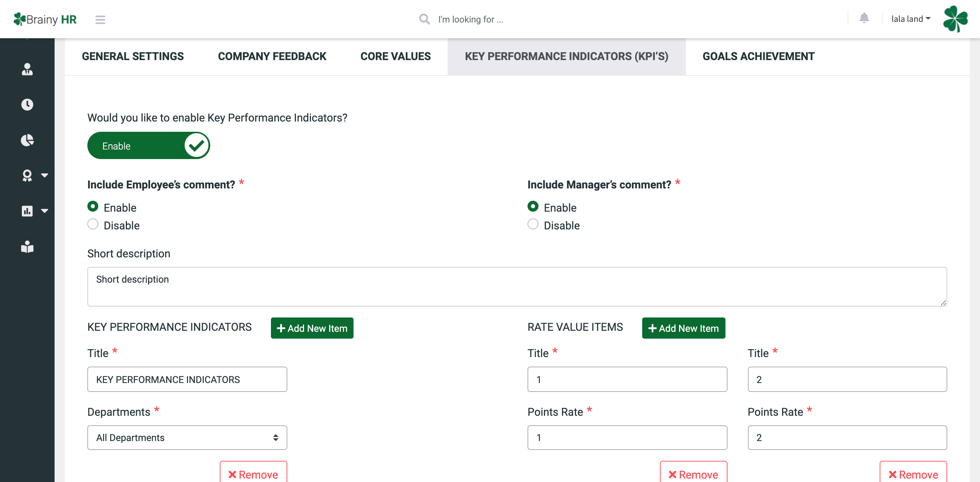Click the textarea resize handle corner

tap(943, 303)
